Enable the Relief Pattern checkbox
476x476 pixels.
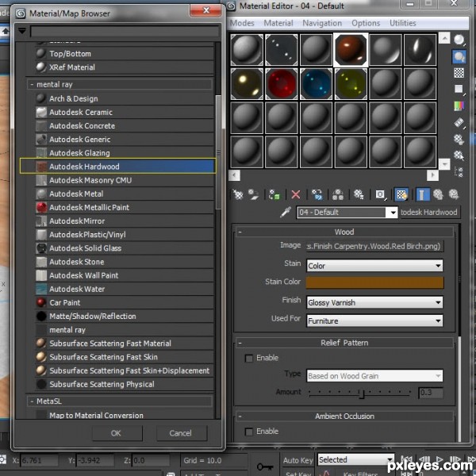point(248,359)
